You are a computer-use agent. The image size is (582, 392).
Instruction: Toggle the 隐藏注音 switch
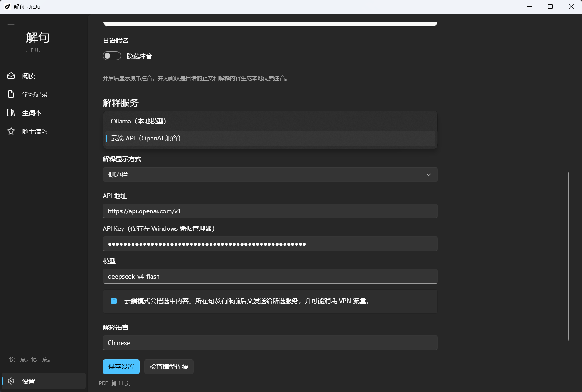tap(112, 56)
